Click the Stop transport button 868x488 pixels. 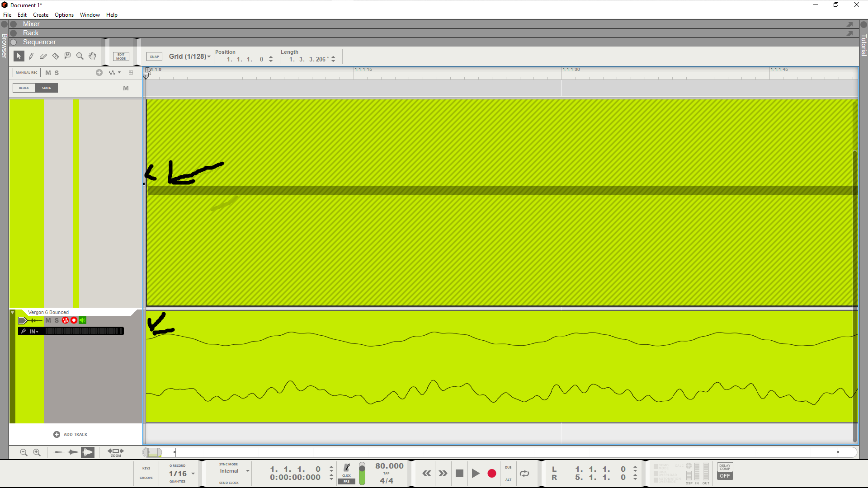(459, 474)
